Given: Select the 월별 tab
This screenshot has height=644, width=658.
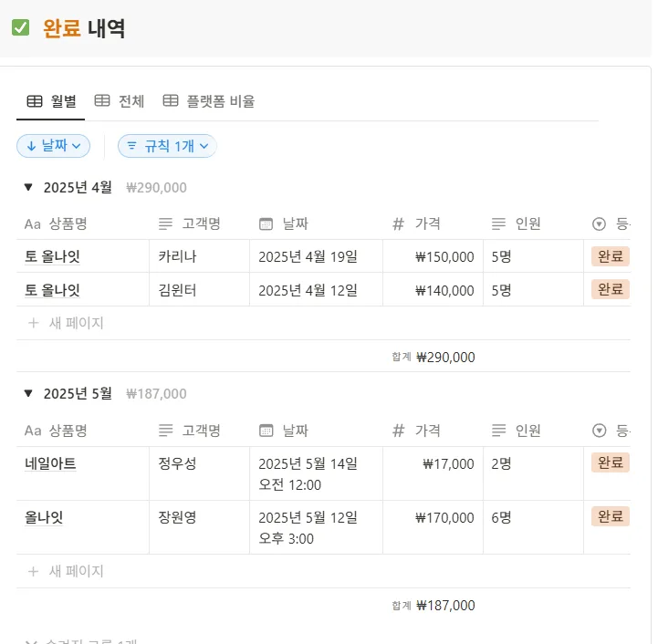Looking at the screenshot, I should point(51,101).
